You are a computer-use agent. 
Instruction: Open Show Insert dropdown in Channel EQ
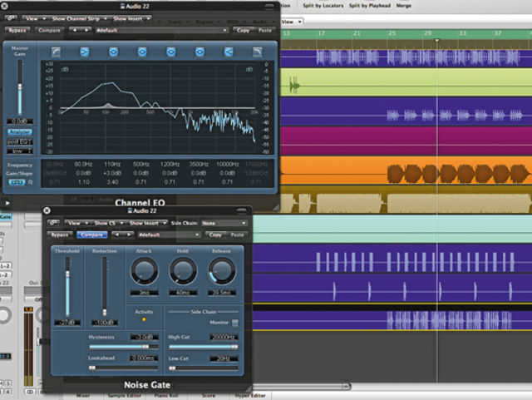click(131, 18)
